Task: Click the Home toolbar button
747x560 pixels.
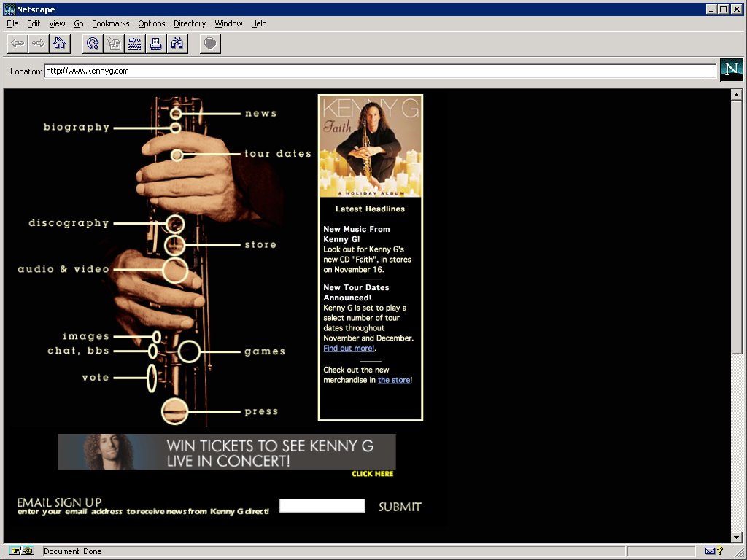Action: pos(60,44)
